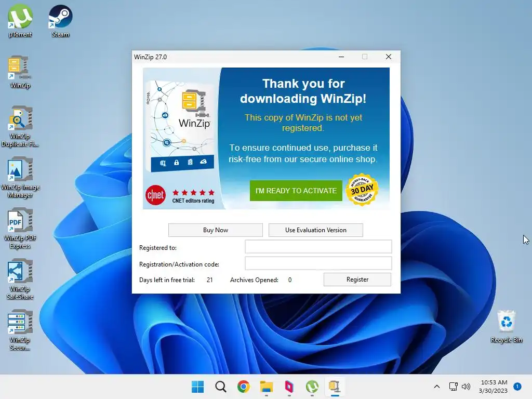Image resolution: width=532 pixels, height=399 pixels.
Task: Select the WinZip Secure Backup desktop icon
Action: pyautogui.click(x=20, y=330)
